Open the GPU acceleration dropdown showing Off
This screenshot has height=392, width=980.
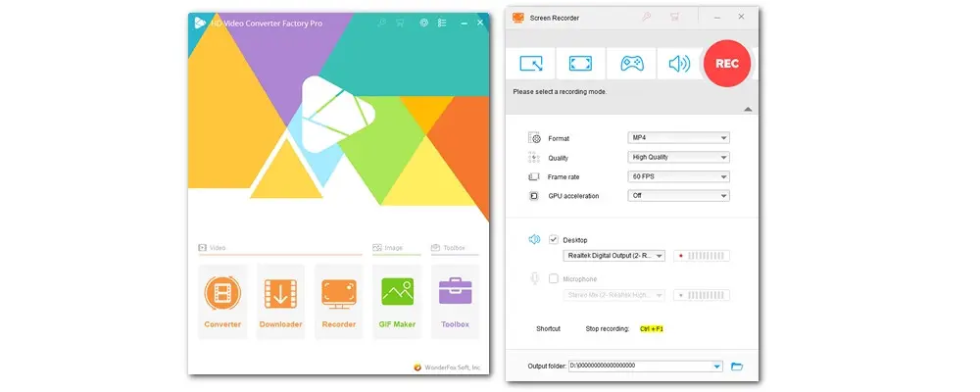pos(678,196)
